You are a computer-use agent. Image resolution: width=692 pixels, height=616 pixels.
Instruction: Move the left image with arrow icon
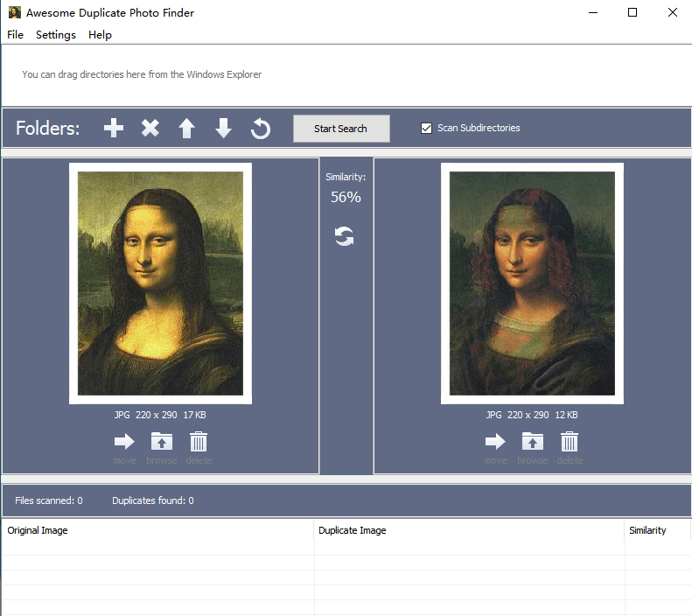[x=124, y=441]
